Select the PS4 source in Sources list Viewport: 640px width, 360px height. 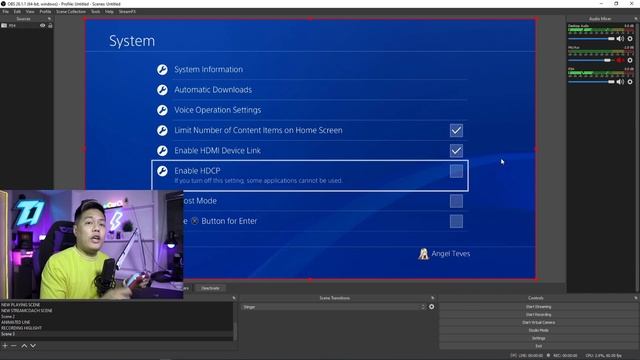click(x=27, y=25)
